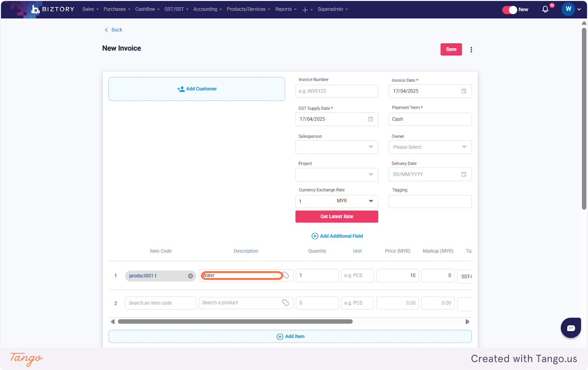Click the row 1 Quantity field
The width and height of the screenshot is (588, 370).
317,276
